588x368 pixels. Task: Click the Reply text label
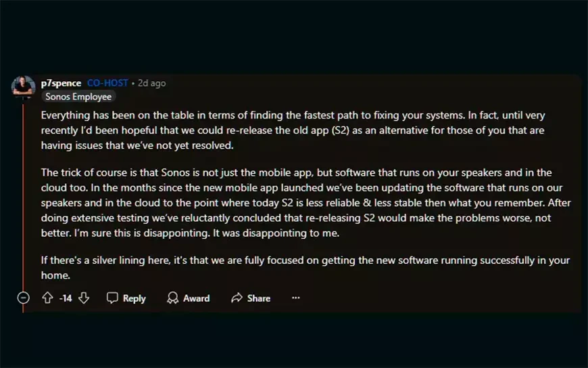click(134, 298)
